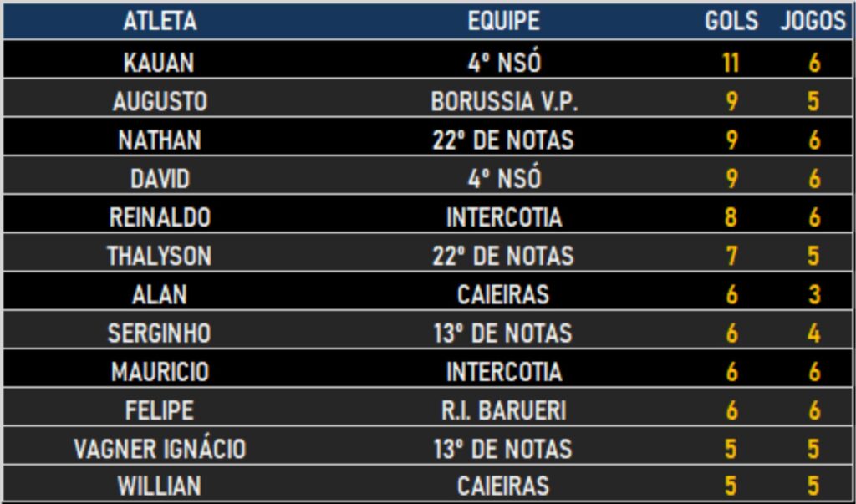Click the EQUIPE column header
Viewport: 856px width, 504px height.
[503, 21]
